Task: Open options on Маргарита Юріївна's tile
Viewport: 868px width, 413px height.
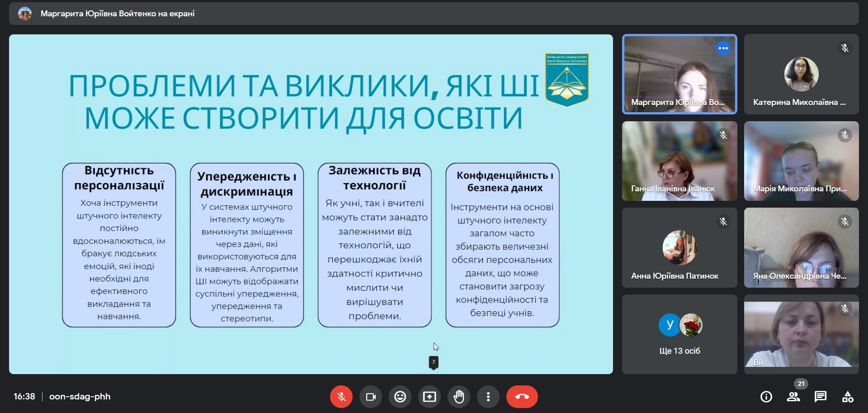Action: tap(723, 48)
